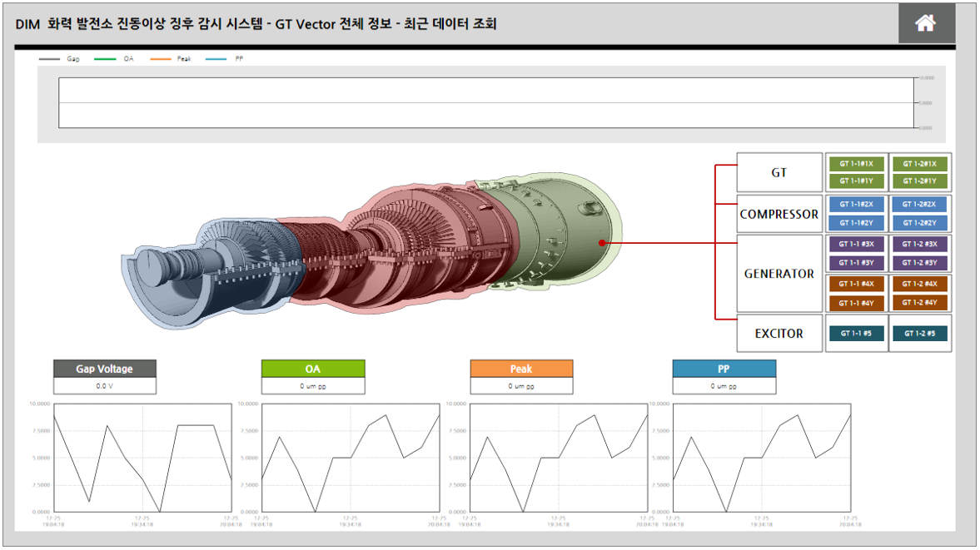This screenshot has height=550, width=980.
Task: Select sensor GT 1-2#2Y
Action: [x=919, y=223]
